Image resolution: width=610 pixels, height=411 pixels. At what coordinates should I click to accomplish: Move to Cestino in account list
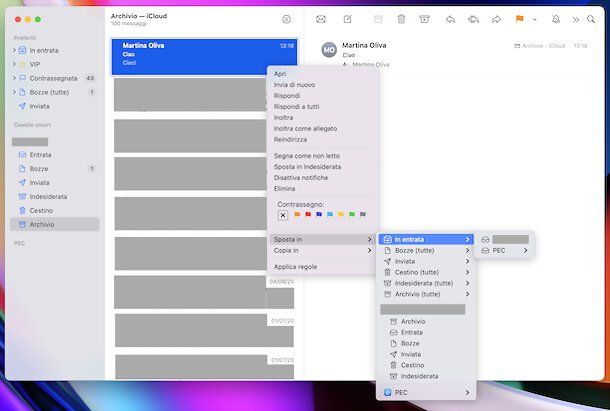426,365
